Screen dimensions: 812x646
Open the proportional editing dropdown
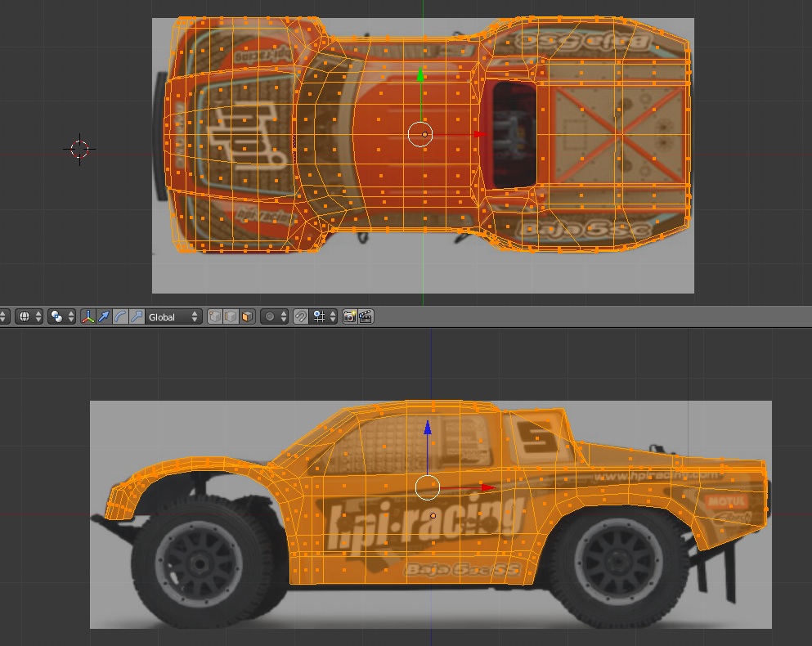pos(274,316)
